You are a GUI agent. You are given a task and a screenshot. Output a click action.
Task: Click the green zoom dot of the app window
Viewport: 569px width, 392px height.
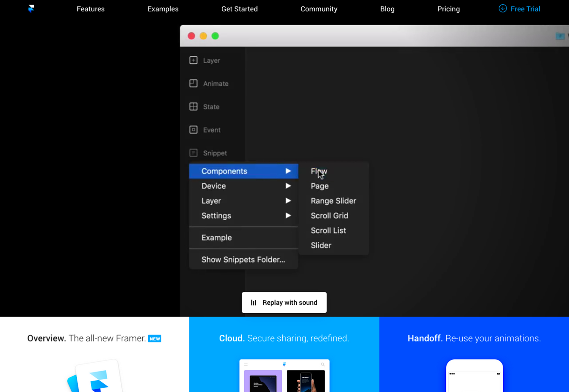215,36
